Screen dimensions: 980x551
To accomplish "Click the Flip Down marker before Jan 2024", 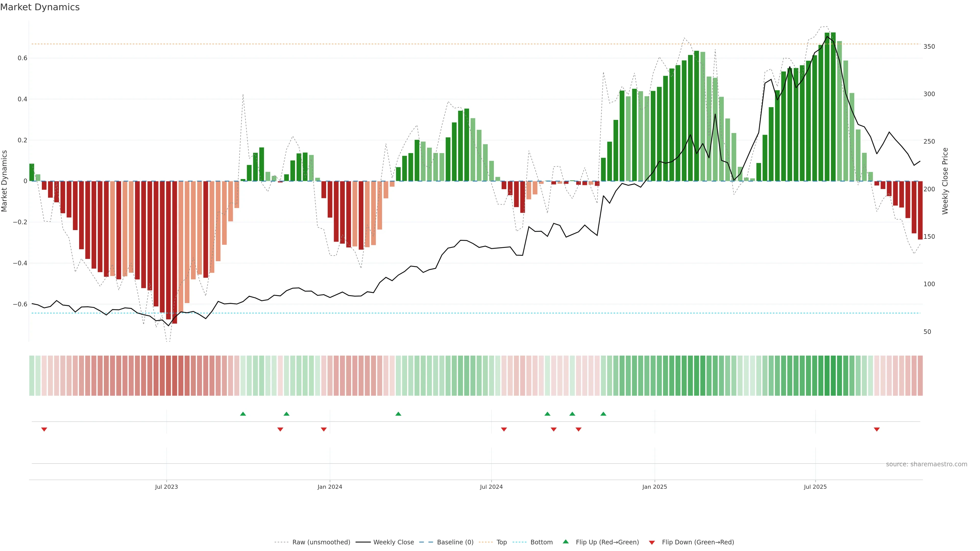I will 324,429.
